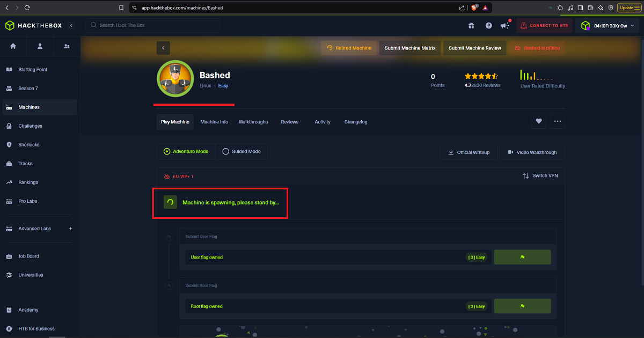Click the Bashed is offline status button
Viewport: 644px width, 338px height.
pos(537,48)
